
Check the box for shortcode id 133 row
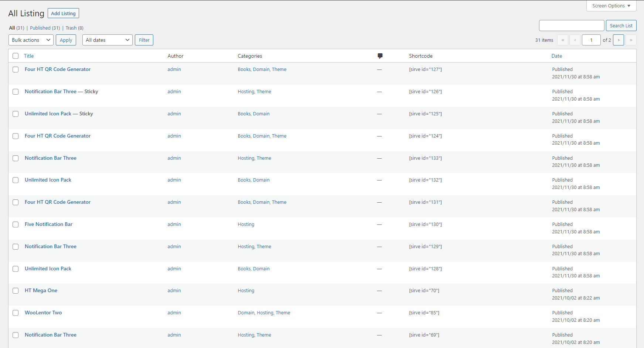click(16, 158)
